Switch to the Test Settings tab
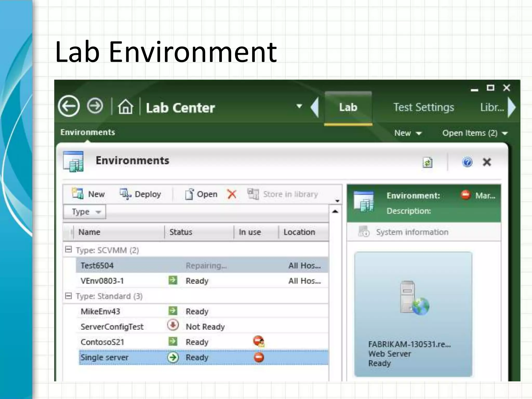Viewport: 532px width, 399px height. [x=423, y=107]
